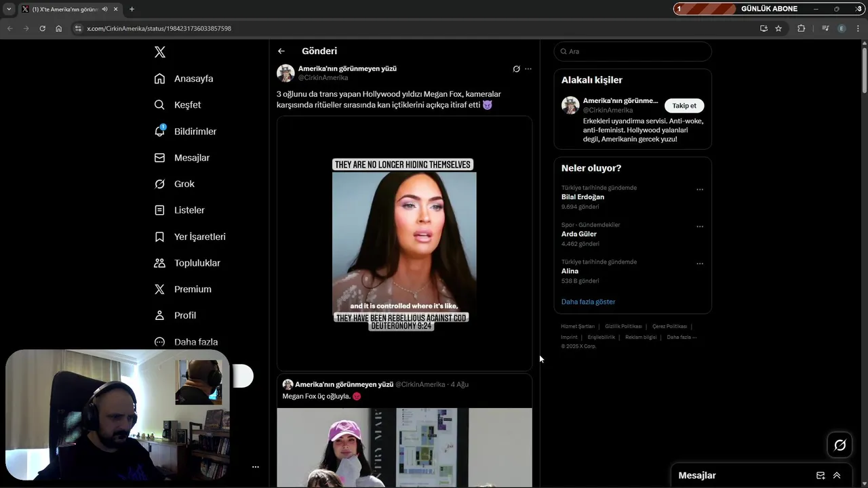The height and width of the screenshot is (488, 868).
Task: Open browser tab search dropdown
Action: [x=9, y=9]
